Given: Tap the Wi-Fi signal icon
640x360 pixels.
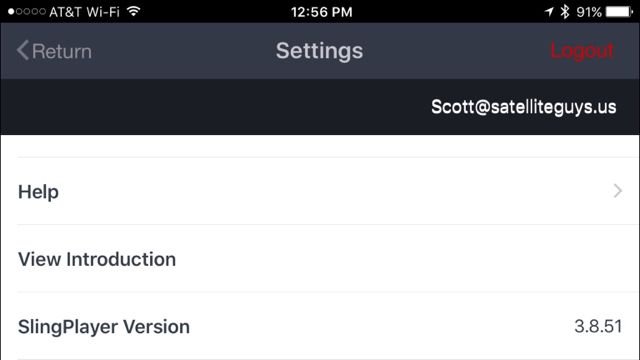Looking at the screenshot, I should pyautogui.click(x=133, y=11).
